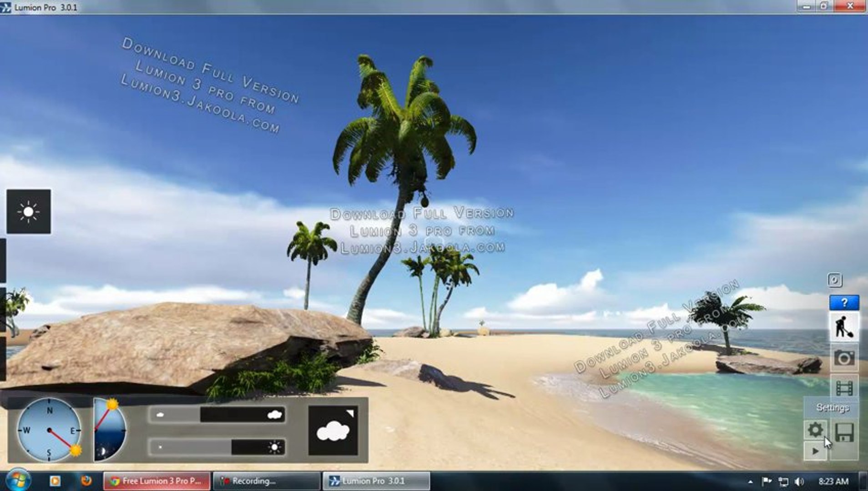The height and width of the screenshot is (491, 868).
Task: Open the network tray icon
Action: point(783,481)
